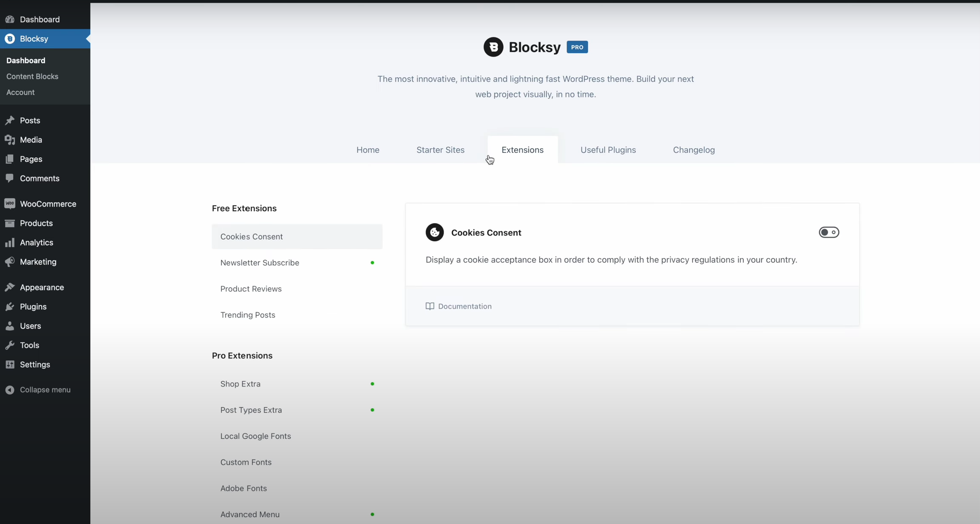
Task: Click the Settings sliders icon
Action: 10,364
